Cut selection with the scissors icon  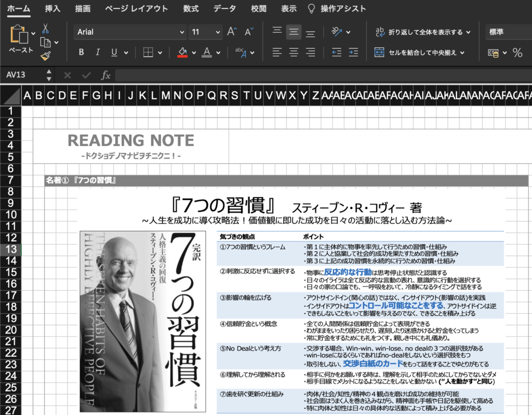[46, 29]
